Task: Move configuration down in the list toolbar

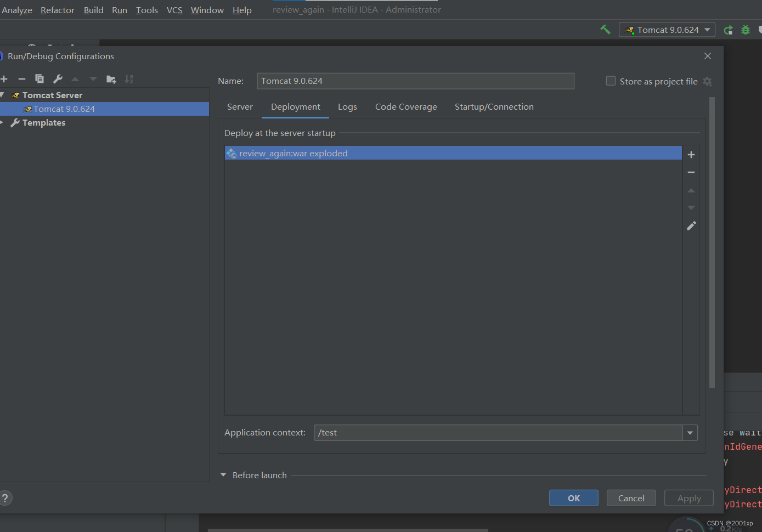Action: tap(93, 79)
